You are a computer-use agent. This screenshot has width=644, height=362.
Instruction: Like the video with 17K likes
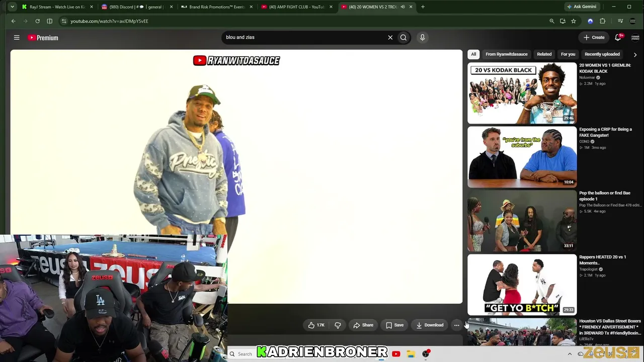316,325
